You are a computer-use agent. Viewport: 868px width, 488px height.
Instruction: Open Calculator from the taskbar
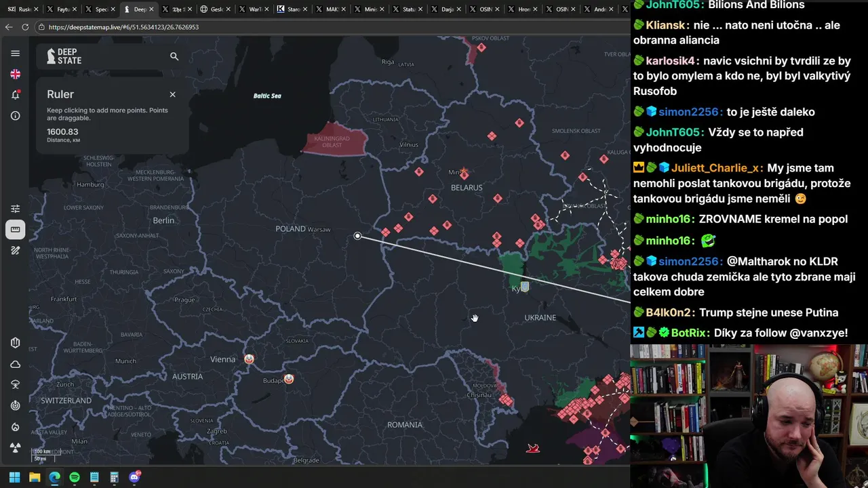tap(114, 477)
